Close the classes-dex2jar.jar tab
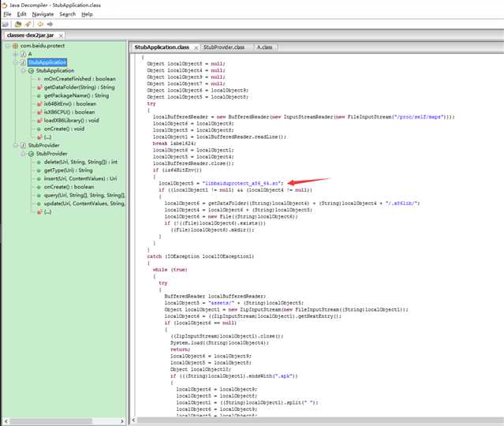504x426 pixels. 61,35
